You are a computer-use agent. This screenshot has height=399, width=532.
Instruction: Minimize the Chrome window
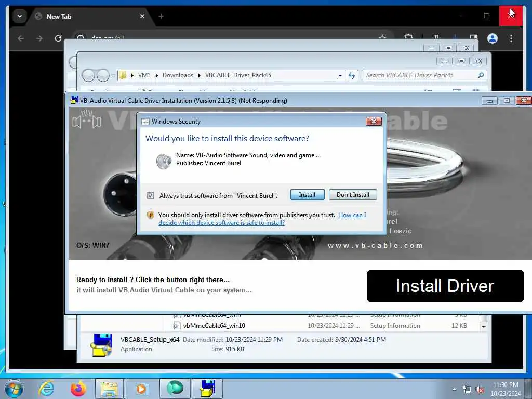(463, 16)
